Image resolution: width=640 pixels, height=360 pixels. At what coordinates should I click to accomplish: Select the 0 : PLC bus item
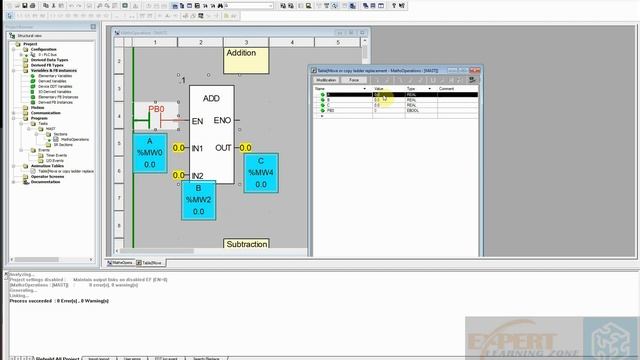pyautogui.click(x=47, y=55)
